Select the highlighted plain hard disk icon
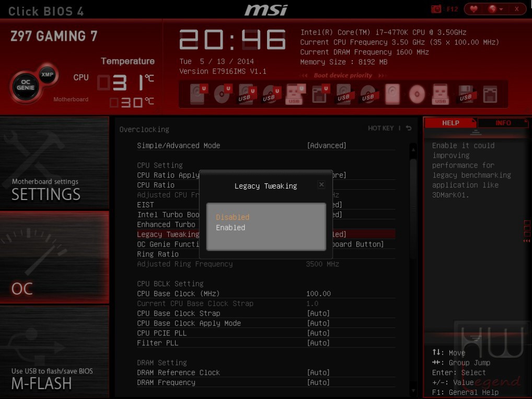The height and width of the screenshot is (399, 532). click(x=392, y=94)
